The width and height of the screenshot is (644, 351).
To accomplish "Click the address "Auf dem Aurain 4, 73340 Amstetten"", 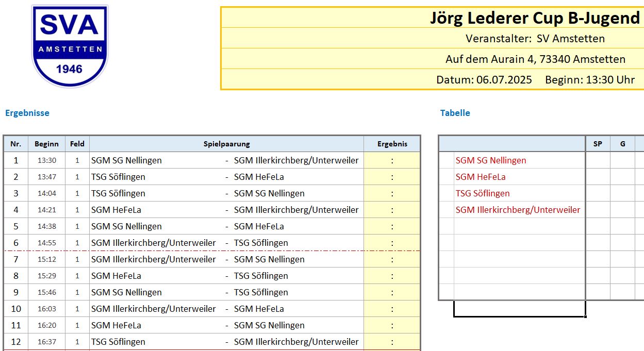I will point(535,59).
